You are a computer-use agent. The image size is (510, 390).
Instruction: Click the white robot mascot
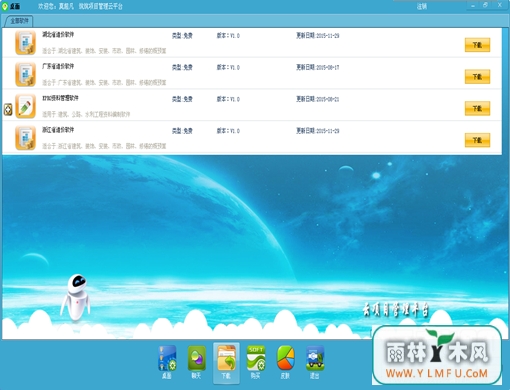(76, 297)
